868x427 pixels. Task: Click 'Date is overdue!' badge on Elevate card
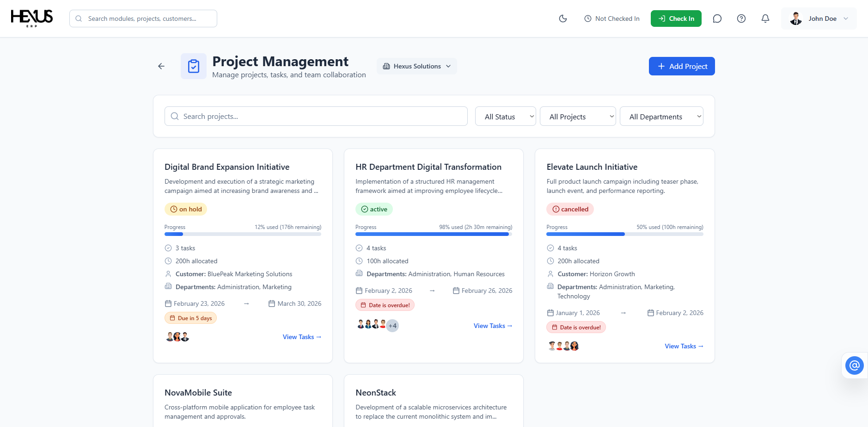click(x=576, y=327)
